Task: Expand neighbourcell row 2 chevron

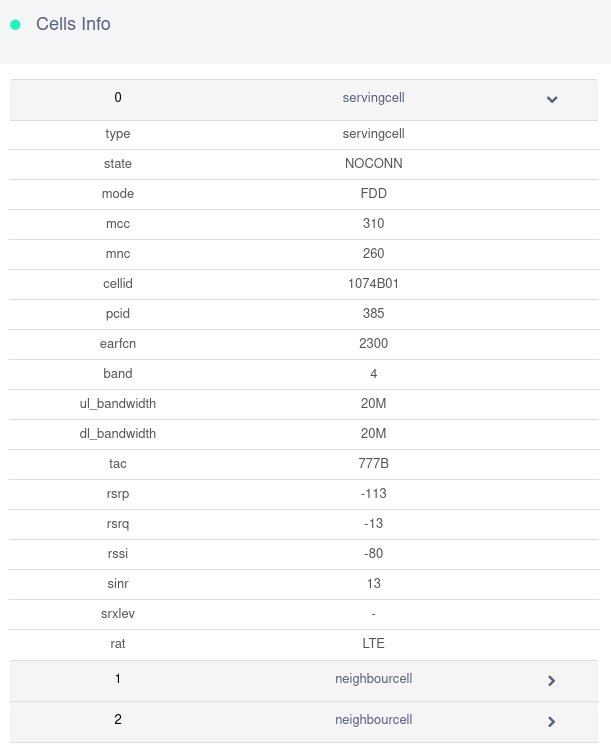Action: 552,721
